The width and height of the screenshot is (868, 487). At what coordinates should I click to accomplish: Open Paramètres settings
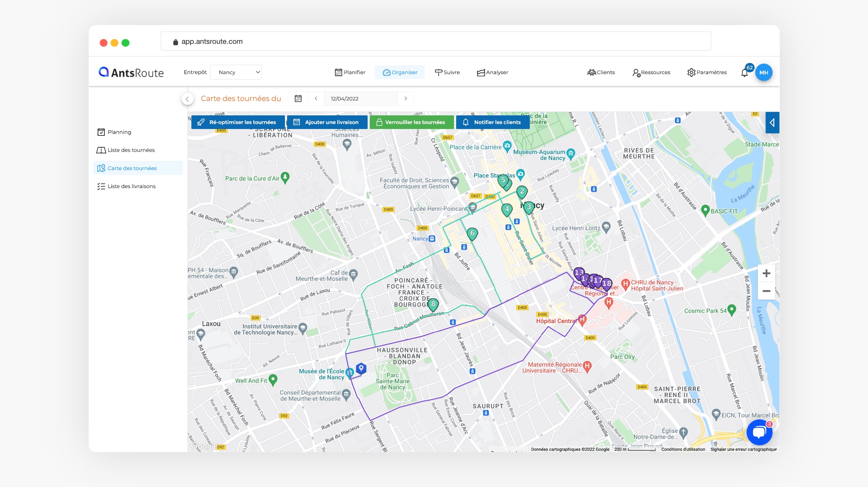click(707, 72)
